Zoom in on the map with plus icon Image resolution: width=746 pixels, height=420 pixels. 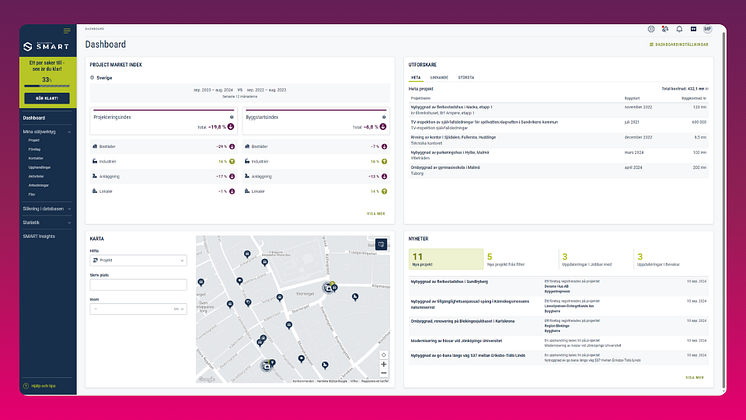click(383, 364)
